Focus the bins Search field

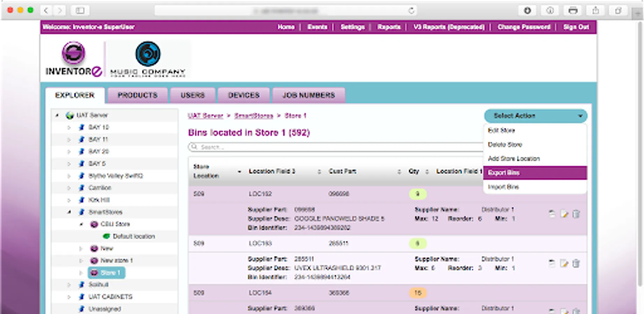(x=335, y=147)
